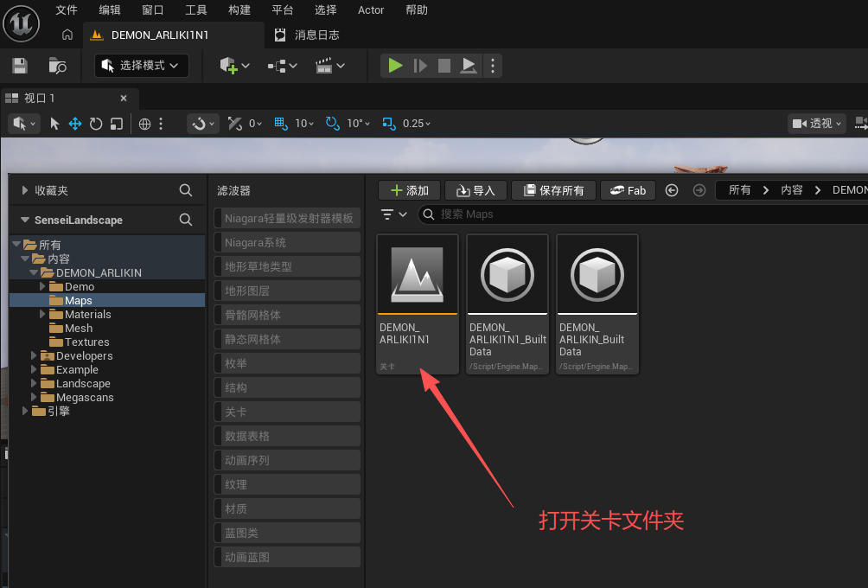Open the Actor menu
The height and width of the screenshot is (588, 868).
(371, 10)
